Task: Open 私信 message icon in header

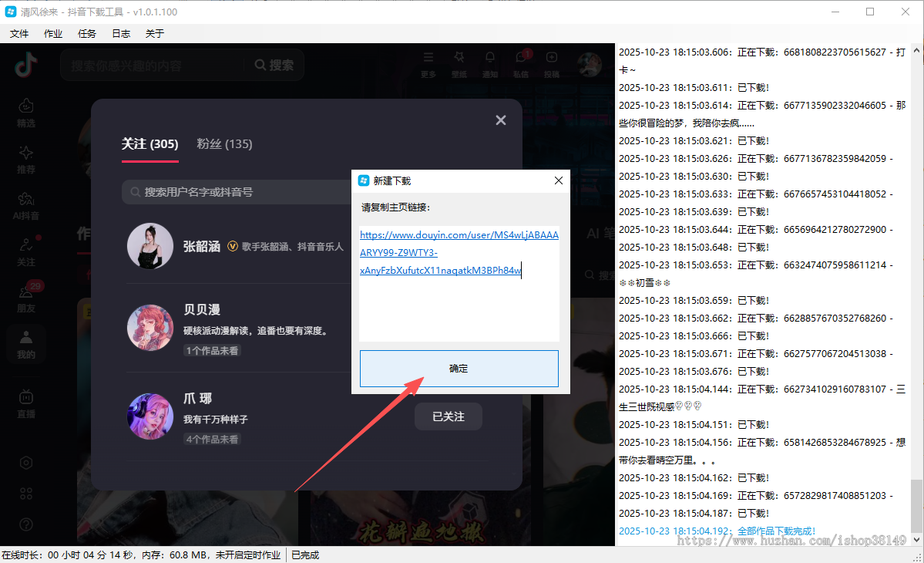Action: pos(521,64)
